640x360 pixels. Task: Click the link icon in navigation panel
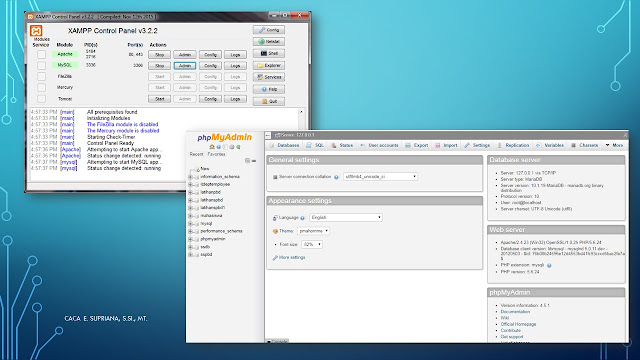(x=254, y=161)
